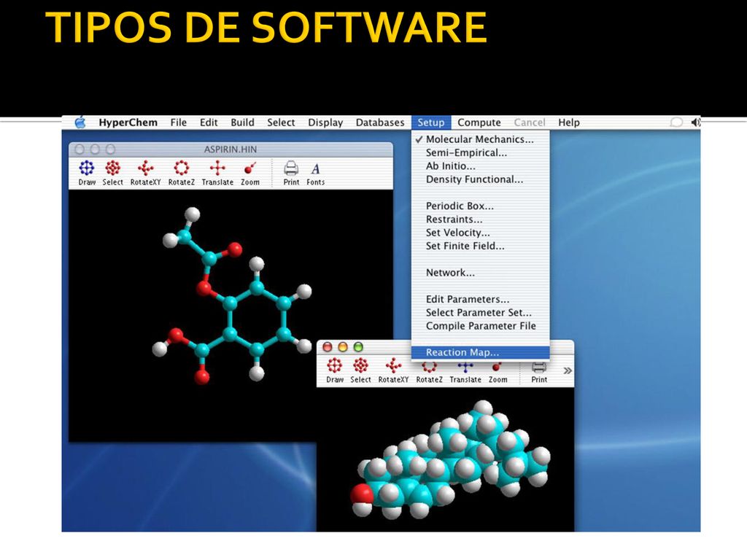Open the Build menu
747x560 pixels.
click(242, 122)
